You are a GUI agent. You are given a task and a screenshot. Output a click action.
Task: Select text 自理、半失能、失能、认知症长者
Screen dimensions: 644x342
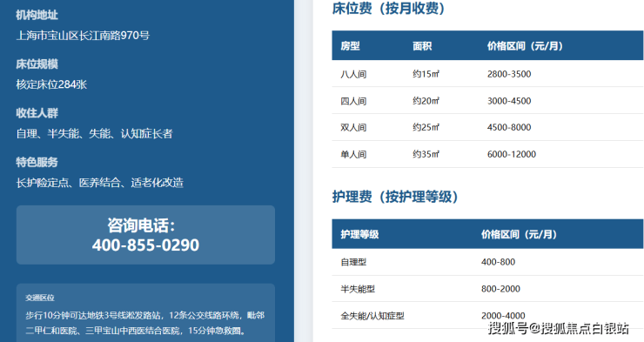point(95,133)
